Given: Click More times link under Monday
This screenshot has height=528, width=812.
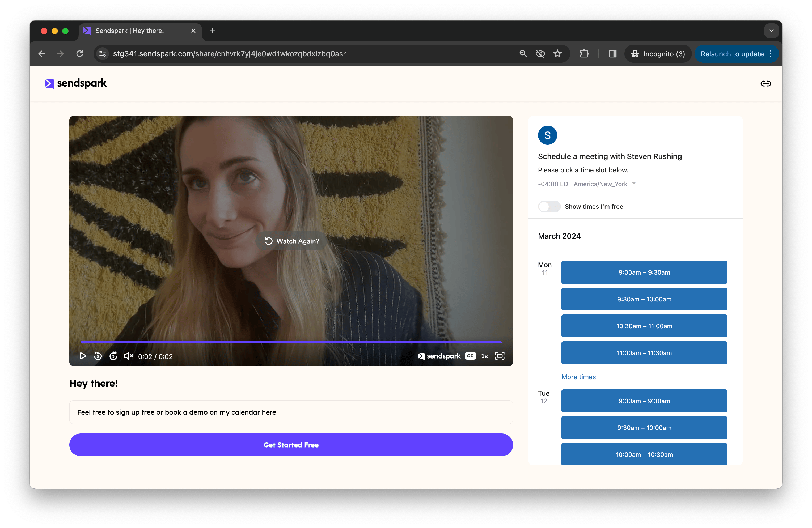Looking at the screenshot, I should pyautogui.click(x=579, y=377).
